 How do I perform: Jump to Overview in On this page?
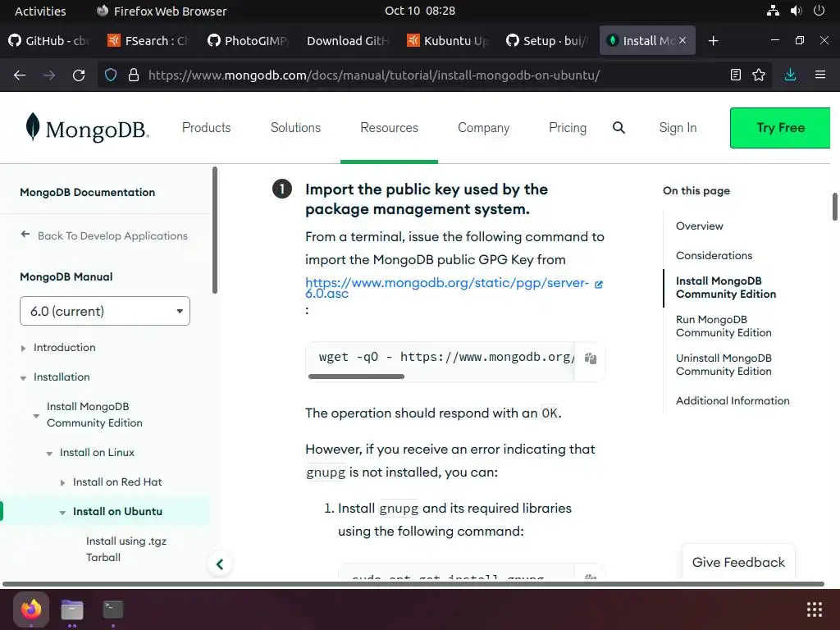click(x=699, y=226)
